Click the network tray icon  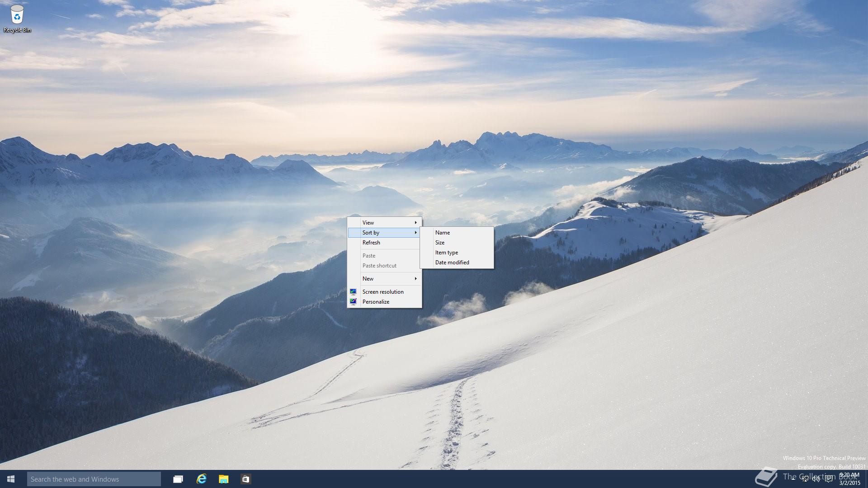point(805,479)
